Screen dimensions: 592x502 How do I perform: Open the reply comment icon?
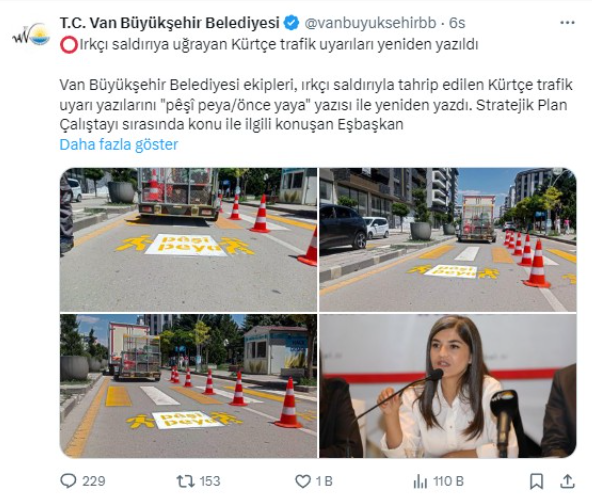point(68,481)
